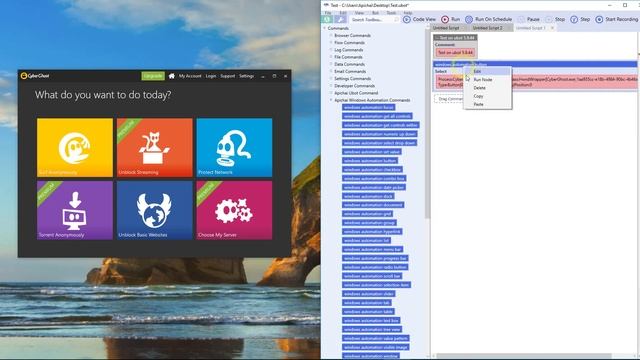Close the Untitled Script 3 tab

(x=552, y=28)
